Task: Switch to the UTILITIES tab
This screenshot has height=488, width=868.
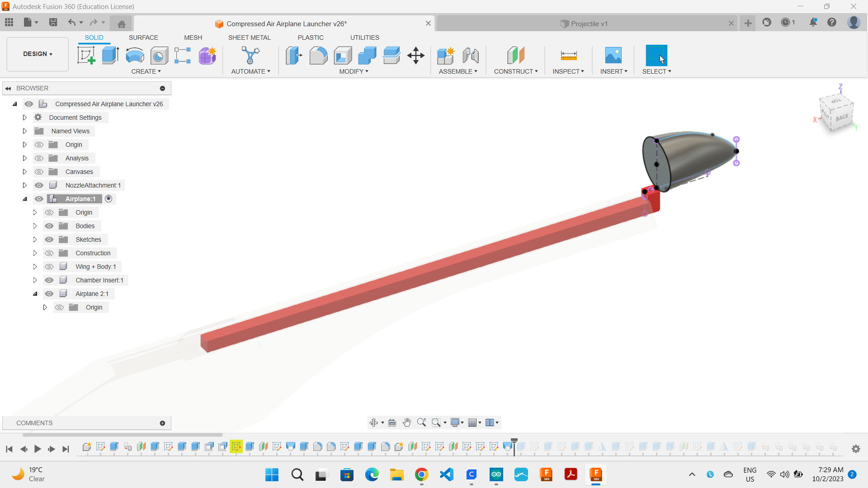Action: 364,38
